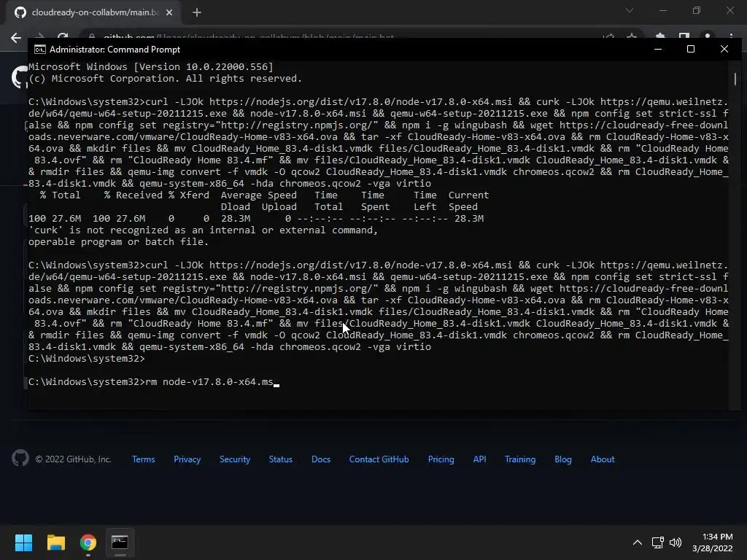747x560 pixels.
Task: Close the cloudready-on-collabvm tab
Action: click(x=169, y=12)
